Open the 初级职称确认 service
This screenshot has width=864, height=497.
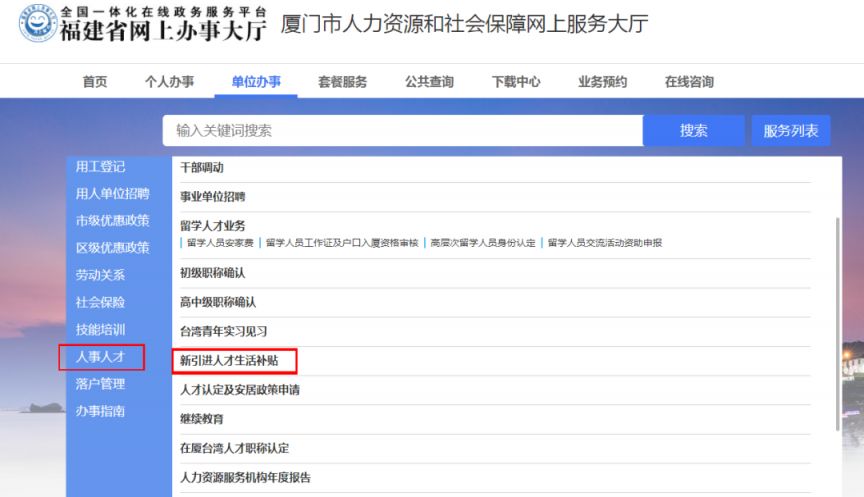213,273
